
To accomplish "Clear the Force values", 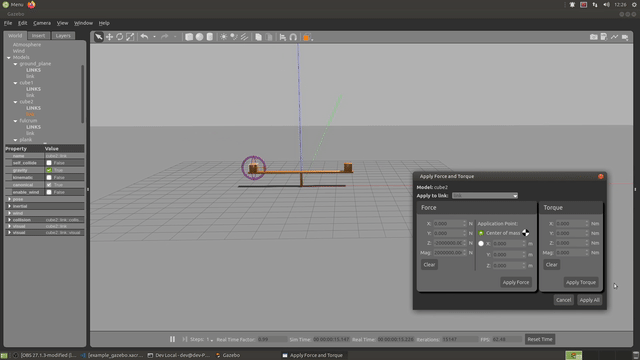I will click(x=429, y=265).
